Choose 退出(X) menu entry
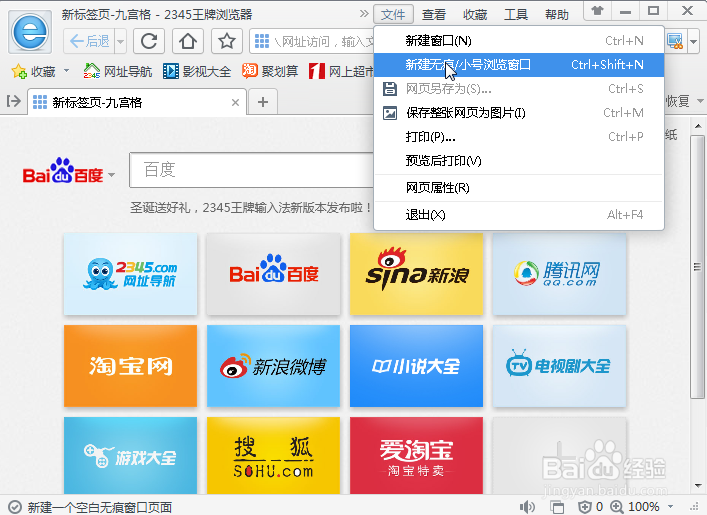Image resolution: width=707 pixels, height=515 pixels. (x=519, y=215)
